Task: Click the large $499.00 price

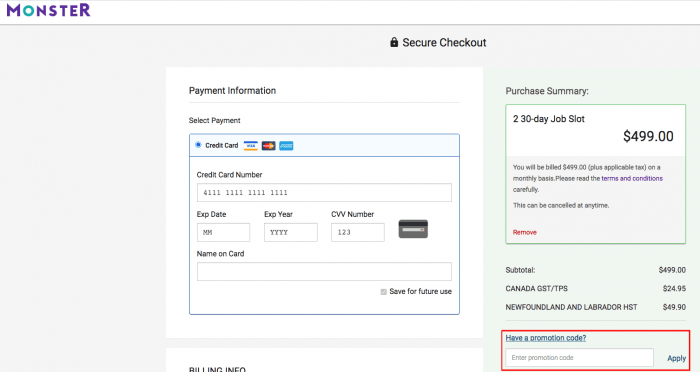Action: 648,136
